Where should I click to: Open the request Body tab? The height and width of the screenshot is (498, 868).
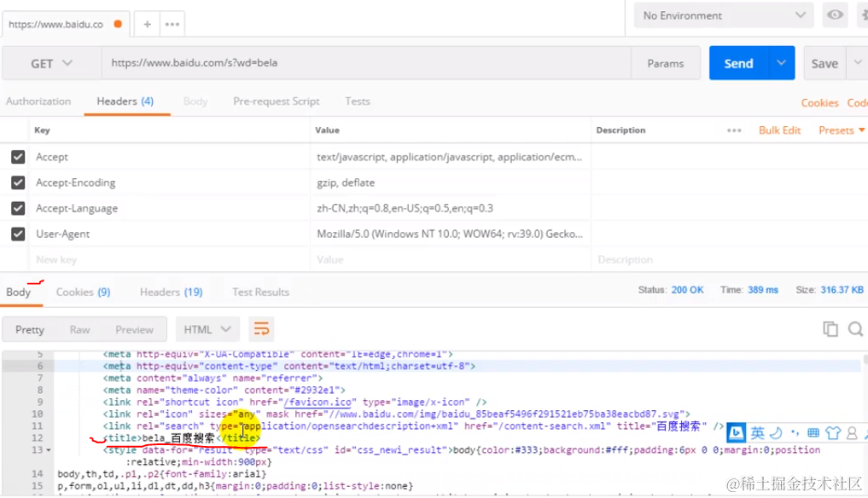195,101
